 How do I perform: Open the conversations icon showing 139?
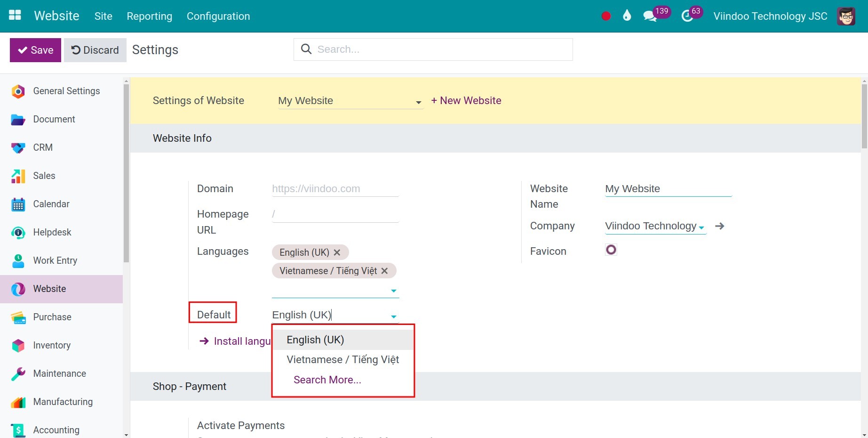click(650, 16)
